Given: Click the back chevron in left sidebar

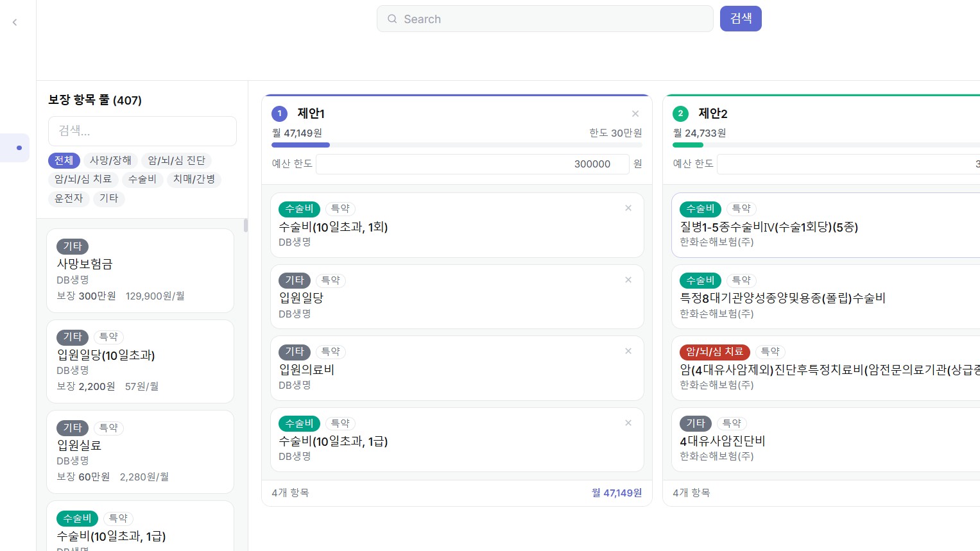Looking at the screenshot, I should point(15,22).
